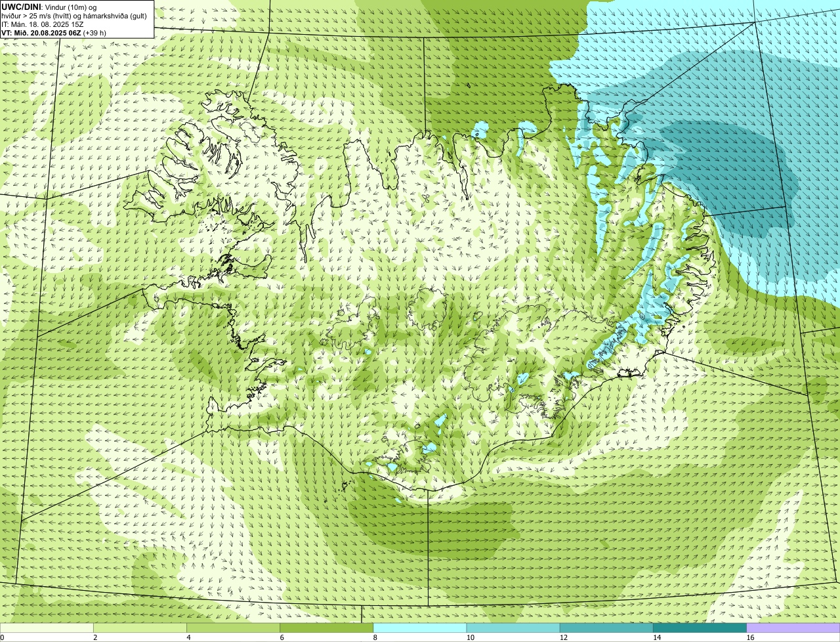Select the "14" value on the color scale
The image size is (840, 642).
(x=657, y=637)
